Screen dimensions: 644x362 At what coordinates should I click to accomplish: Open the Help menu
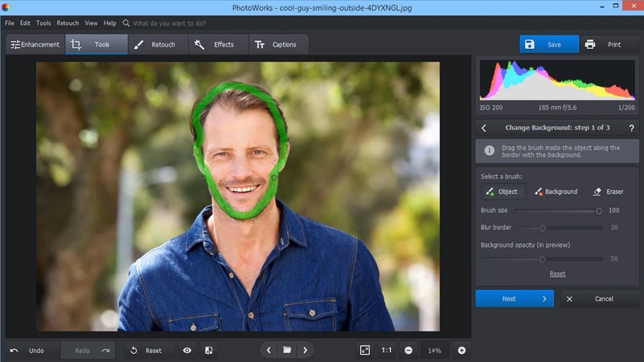coord(109,23)
